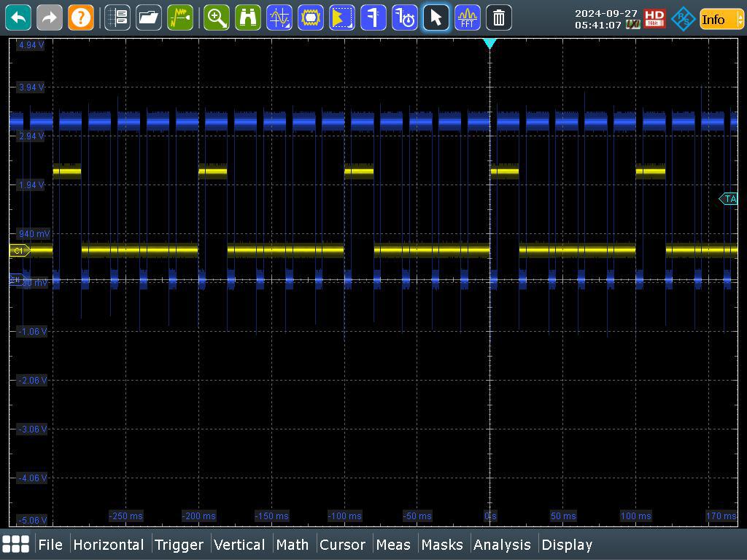Toggle the HD 16bit mode indicator
747x560 pixels.
tap(654, 19)
